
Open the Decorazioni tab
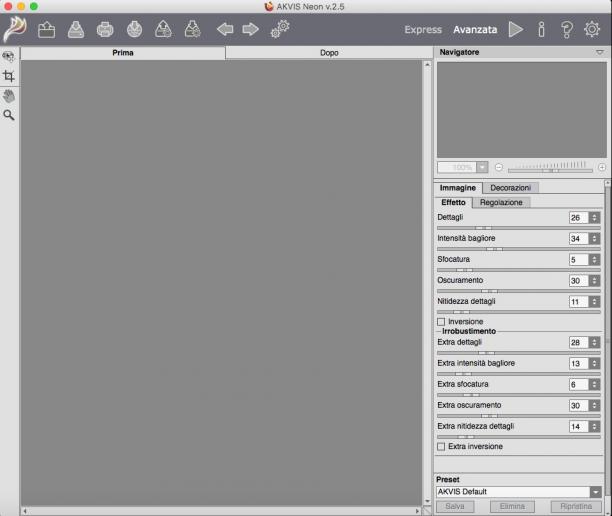click(x=511, y=188)
